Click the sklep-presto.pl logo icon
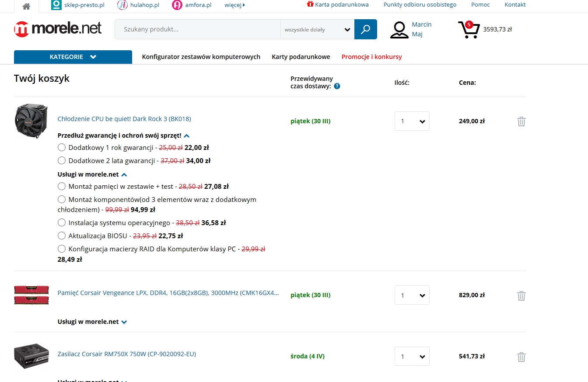Viewport: 588px width, 382px height. pos(56,5)
